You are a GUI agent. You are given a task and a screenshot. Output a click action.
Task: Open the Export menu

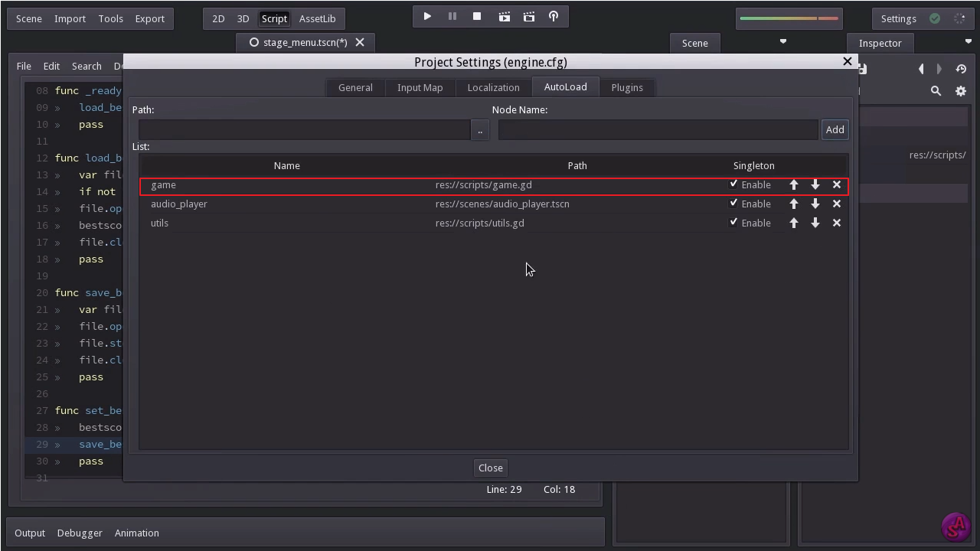(x=150, y=18)
